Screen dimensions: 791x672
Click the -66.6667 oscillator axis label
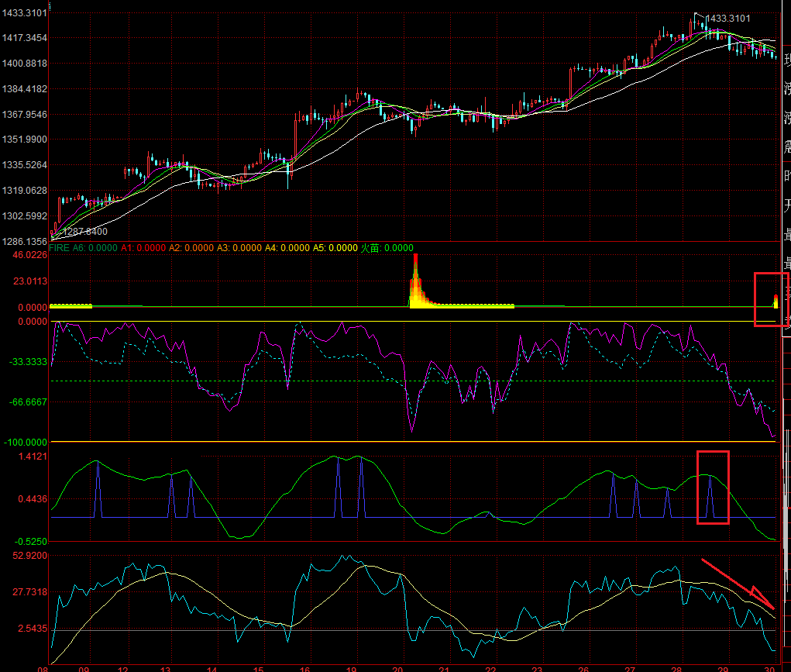point(28,402)
